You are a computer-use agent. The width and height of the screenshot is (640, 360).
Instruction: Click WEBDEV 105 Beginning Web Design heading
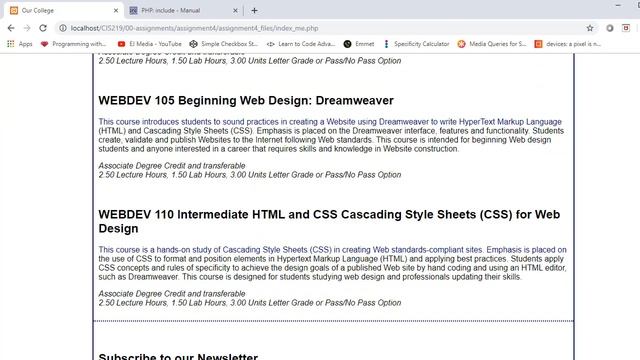point(246,100)
